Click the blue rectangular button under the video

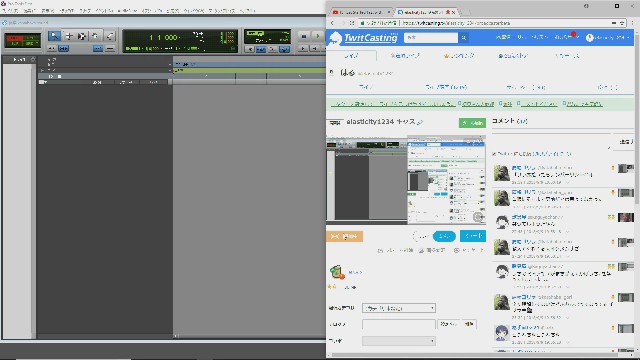tap(473, 236)
